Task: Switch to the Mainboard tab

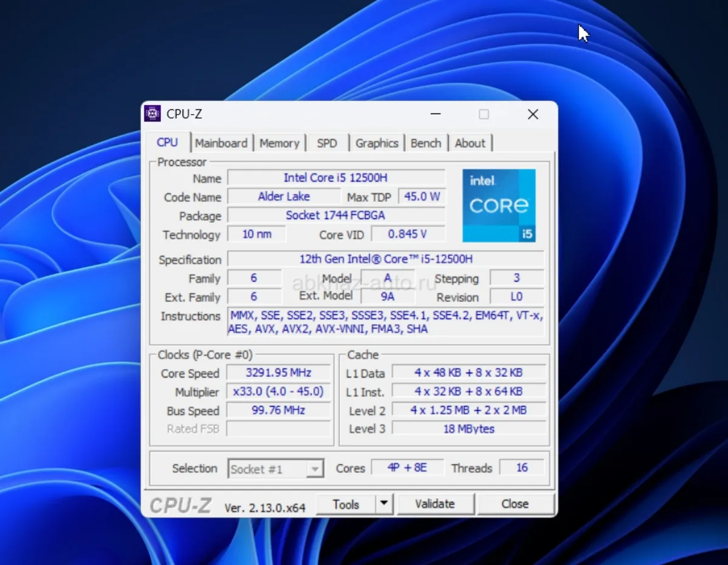Action: pyautogui.click(x=221, y=143)
